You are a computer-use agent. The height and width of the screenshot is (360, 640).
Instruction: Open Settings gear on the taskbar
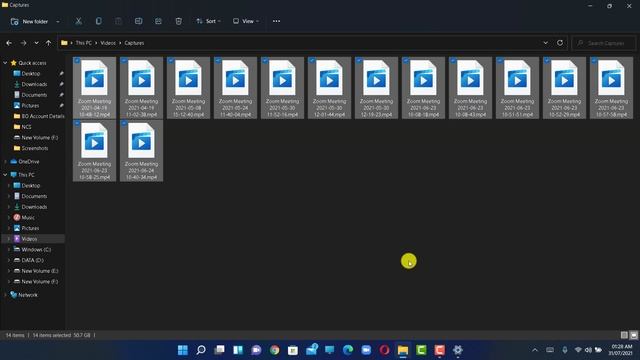coord(458,350)
